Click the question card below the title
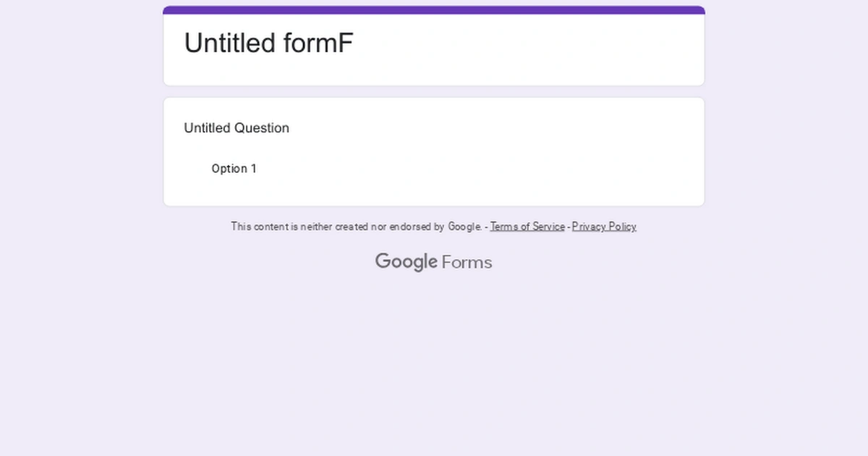This screenshot has height=456, width=868. pyautogui.click(x=433, y=151)
